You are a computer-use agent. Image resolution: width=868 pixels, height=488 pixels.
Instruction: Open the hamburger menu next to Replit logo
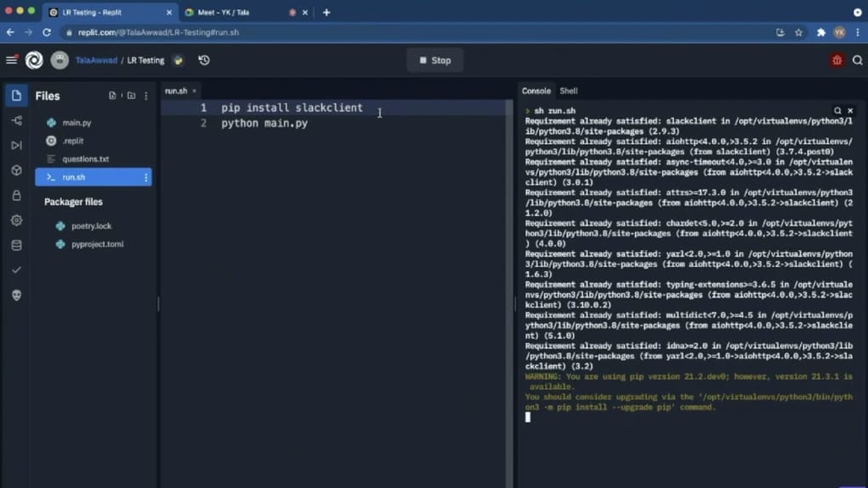[x=11, y=60]
